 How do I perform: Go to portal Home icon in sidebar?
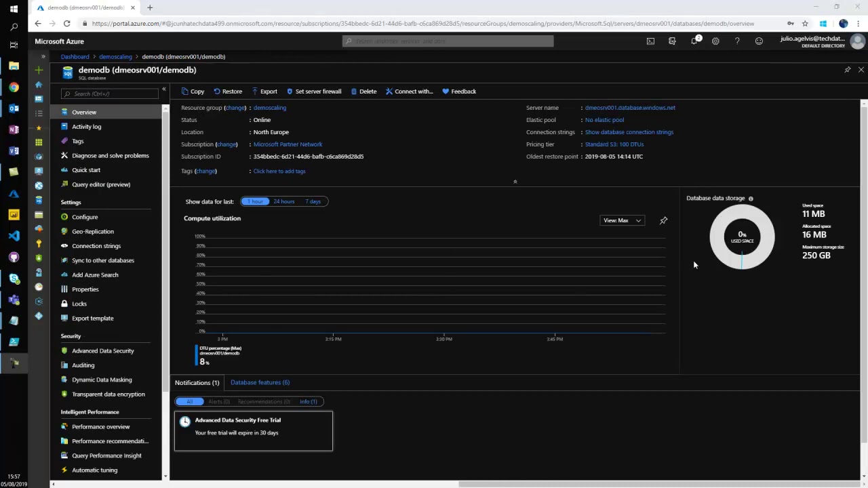pyautogui.click(x=39, y=85)
